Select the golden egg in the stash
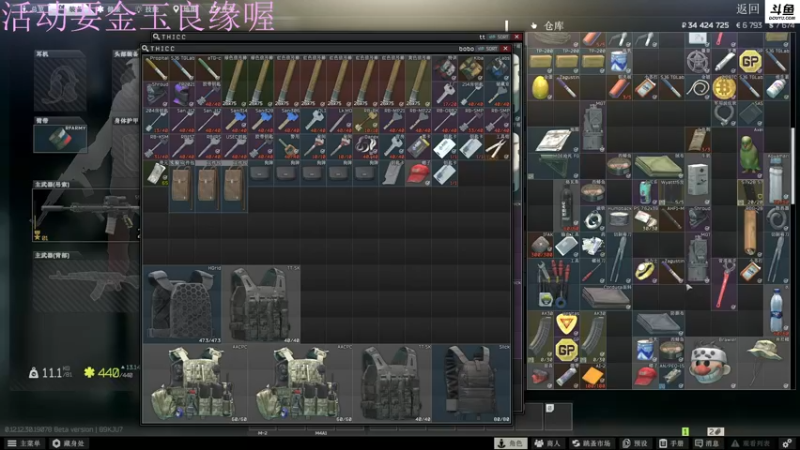The width and height of the screenshot is (800, 450). 540,87
